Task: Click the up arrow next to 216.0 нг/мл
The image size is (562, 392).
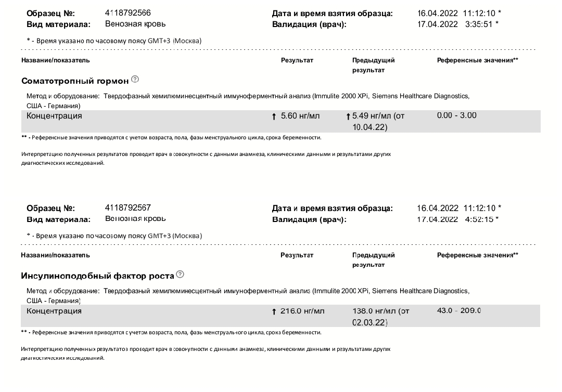Action: (274, 312)
